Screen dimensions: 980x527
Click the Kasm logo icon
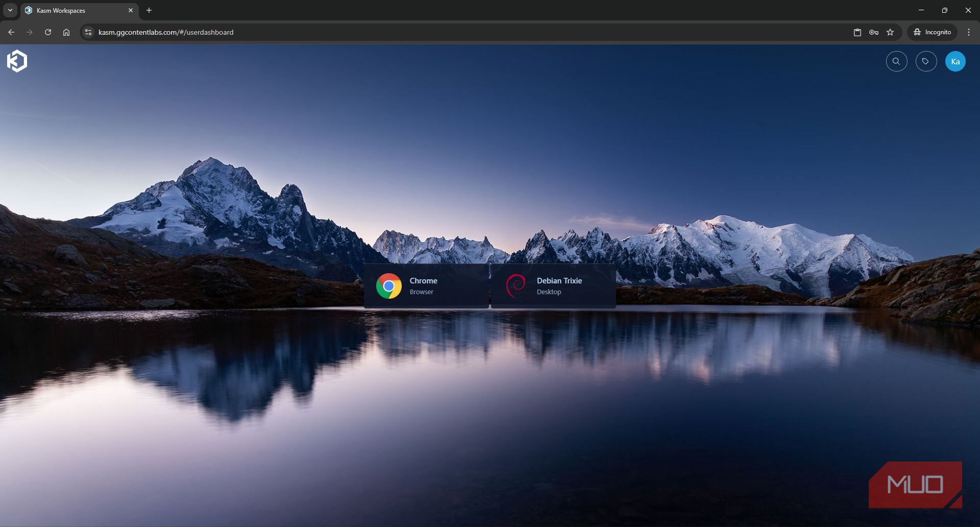point(17,61)
